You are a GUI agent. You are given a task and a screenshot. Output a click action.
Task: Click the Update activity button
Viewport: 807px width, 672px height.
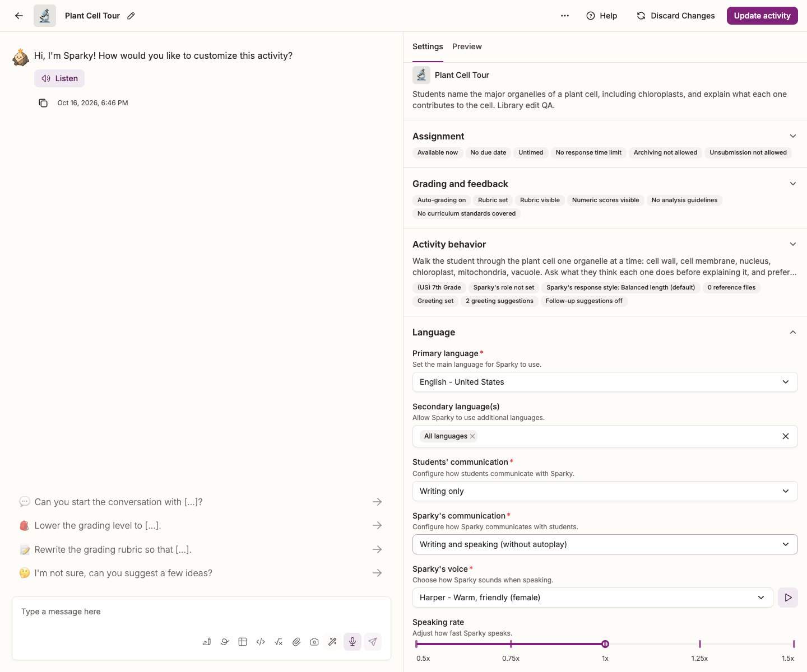pos(762,16)
